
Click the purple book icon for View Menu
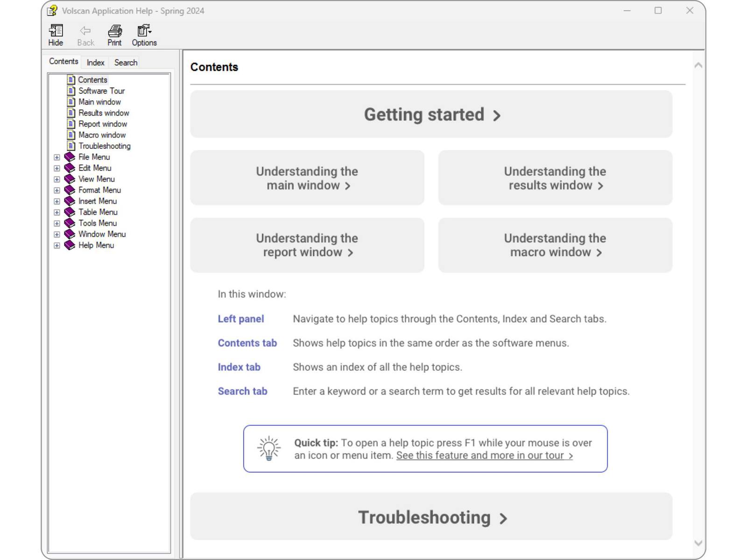point(70,179)
